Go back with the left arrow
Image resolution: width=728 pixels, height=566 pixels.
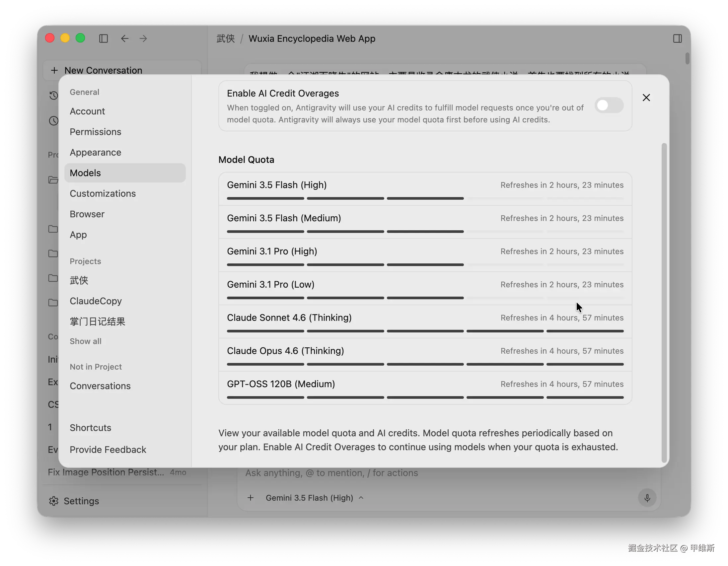click(125, 39)
